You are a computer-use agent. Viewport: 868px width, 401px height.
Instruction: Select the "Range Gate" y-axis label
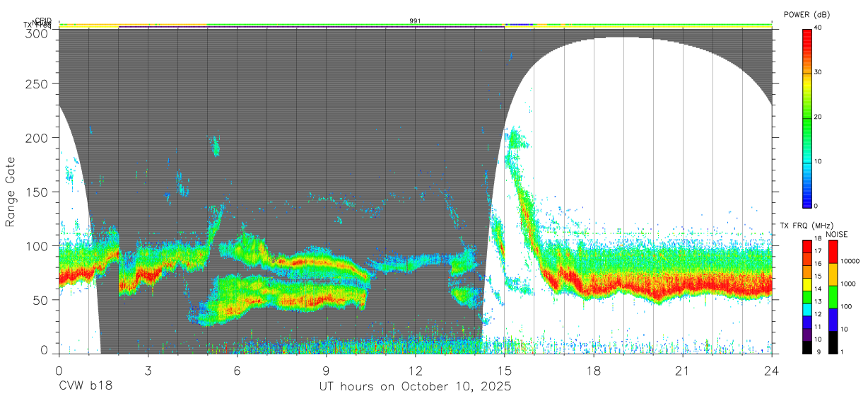coord(11,192)
